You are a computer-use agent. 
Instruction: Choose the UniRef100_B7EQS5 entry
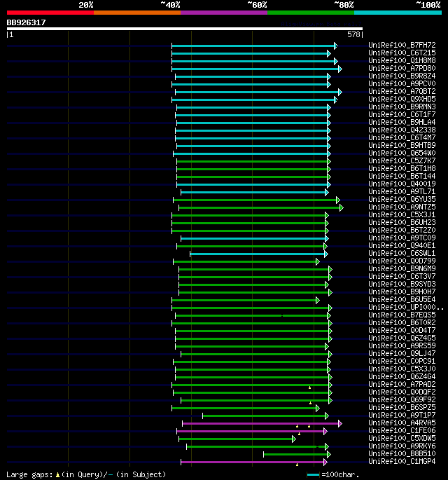[402, 315]
